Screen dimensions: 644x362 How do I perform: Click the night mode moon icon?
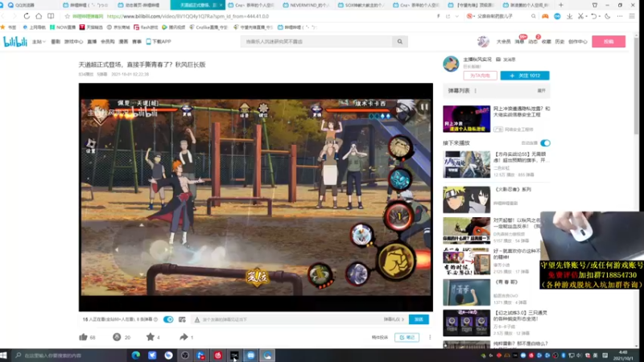click(608, 16)
